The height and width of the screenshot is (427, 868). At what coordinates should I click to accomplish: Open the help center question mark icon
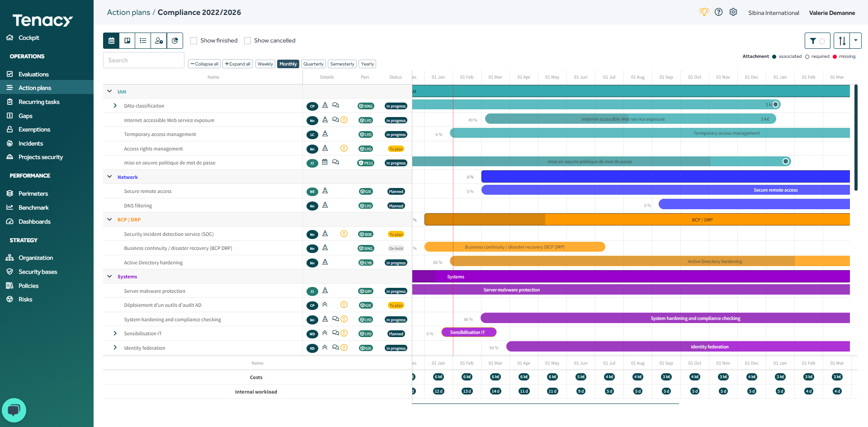coord(719,12)
